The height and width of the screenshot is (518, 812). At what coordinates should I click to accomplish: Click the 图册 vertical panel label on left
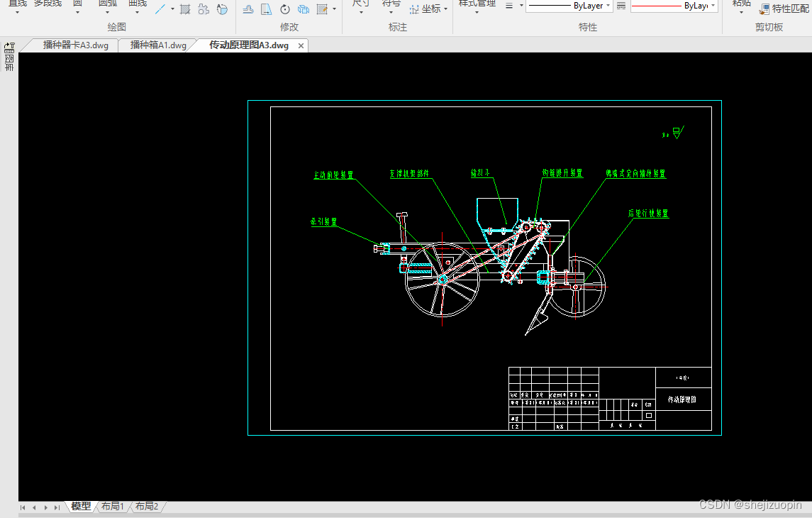pos(9,62)
